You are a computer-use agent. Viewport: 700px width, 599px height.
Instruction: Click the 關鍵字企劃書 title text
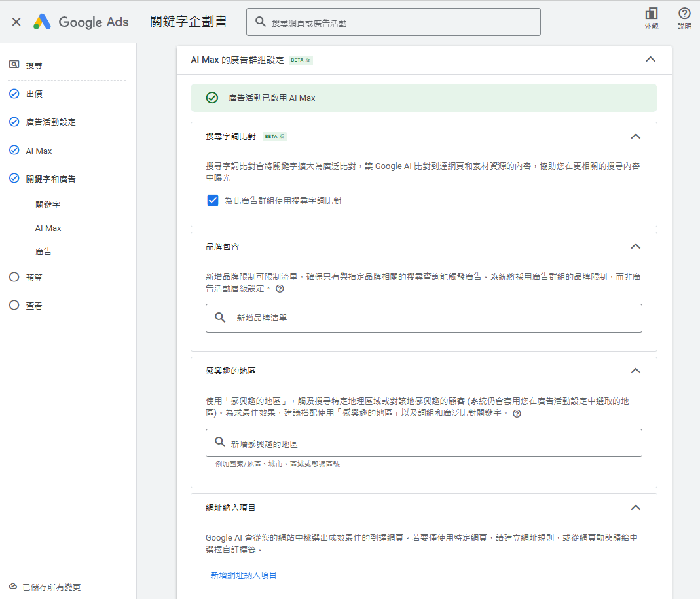189,22
